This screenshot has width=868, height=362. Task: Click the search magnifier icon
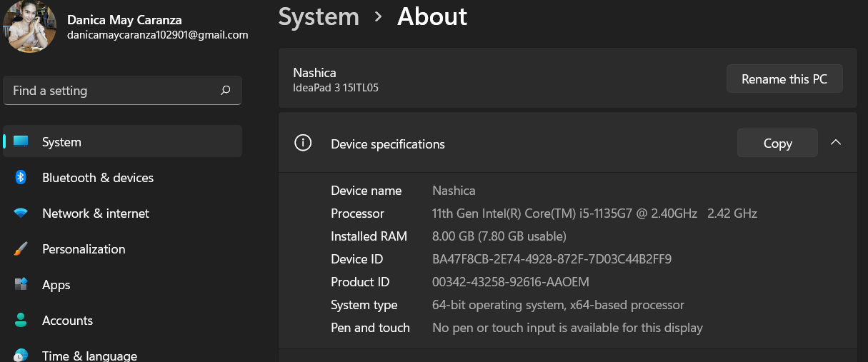[225, 91]
